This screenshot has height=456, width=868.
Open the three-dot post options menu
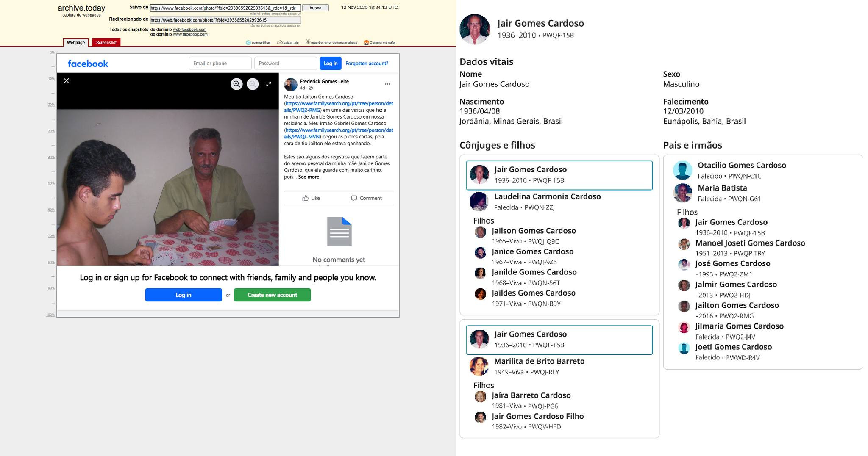(387, 84)
